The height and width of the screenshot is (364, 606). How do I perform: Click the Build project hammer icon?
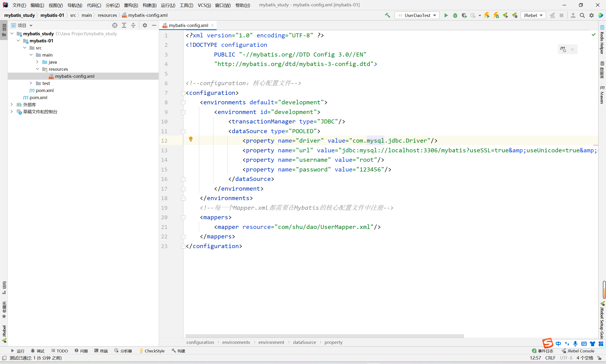(x=388, y=15)
